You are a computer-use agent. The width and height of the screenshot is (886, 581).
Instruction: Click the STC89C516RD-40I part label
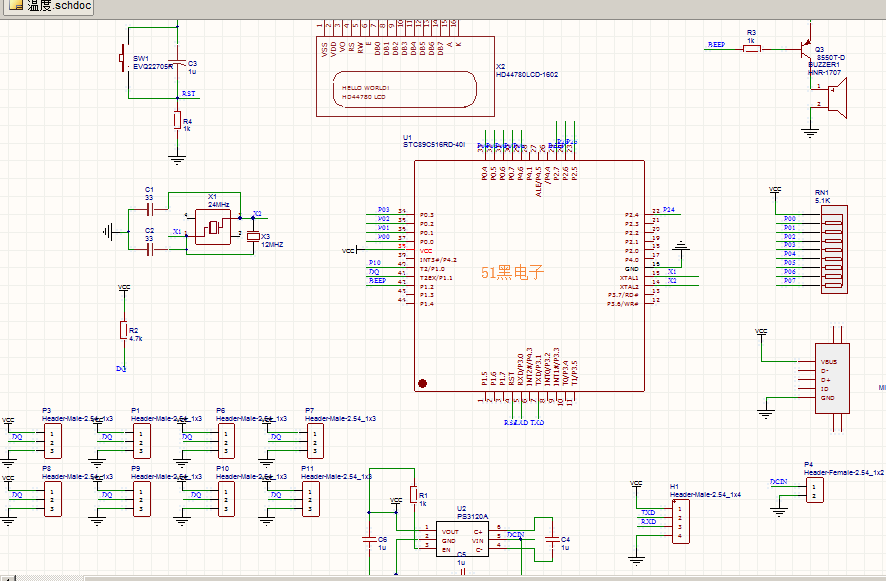point(434,145)
